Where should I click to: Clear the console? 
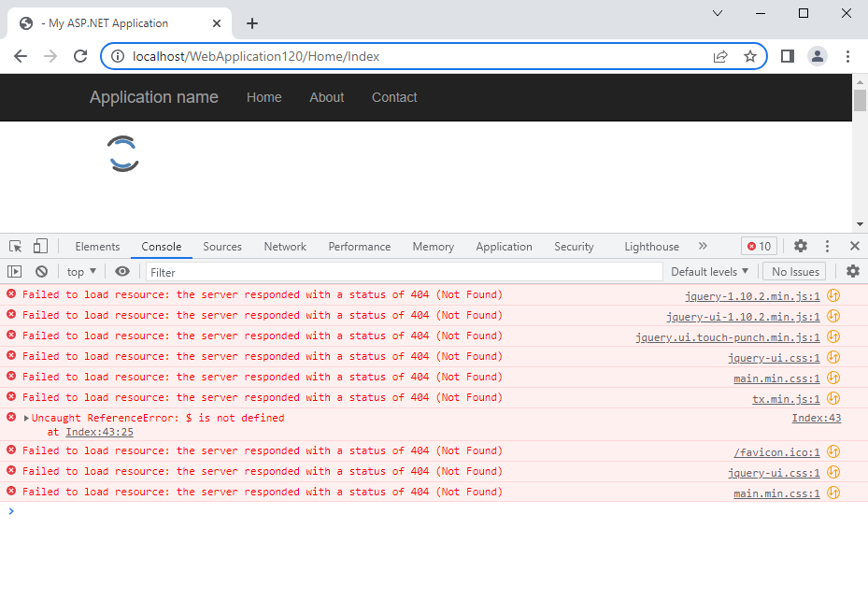point(41,272)
